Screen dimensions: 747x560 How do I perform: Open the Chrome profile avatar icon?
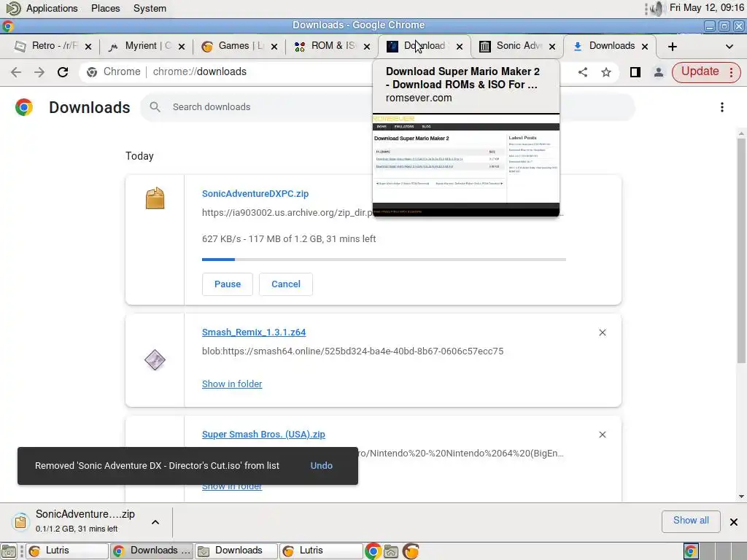pos(659,72)
